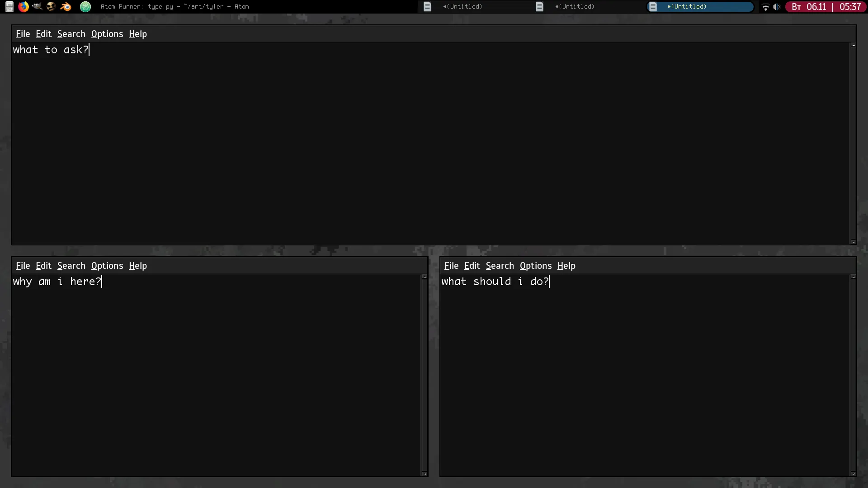
Task: Click the skull face launcher icon
Action: 51,7
